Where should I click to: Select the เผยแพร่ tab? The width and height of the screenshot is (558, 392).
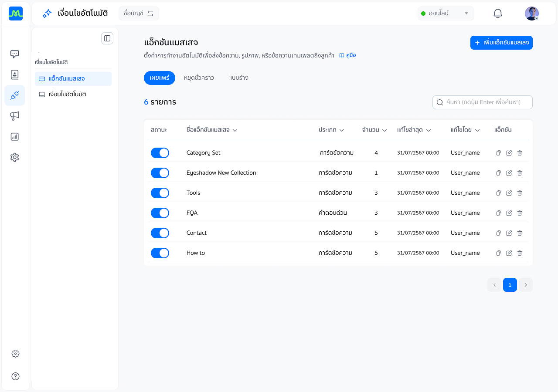coord(160,78)
